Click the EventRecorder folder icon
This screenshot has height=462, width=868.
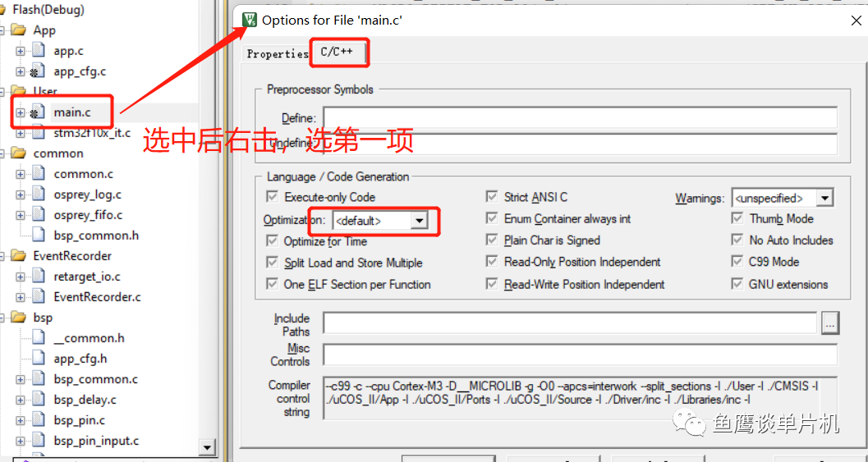pos(18,256)
